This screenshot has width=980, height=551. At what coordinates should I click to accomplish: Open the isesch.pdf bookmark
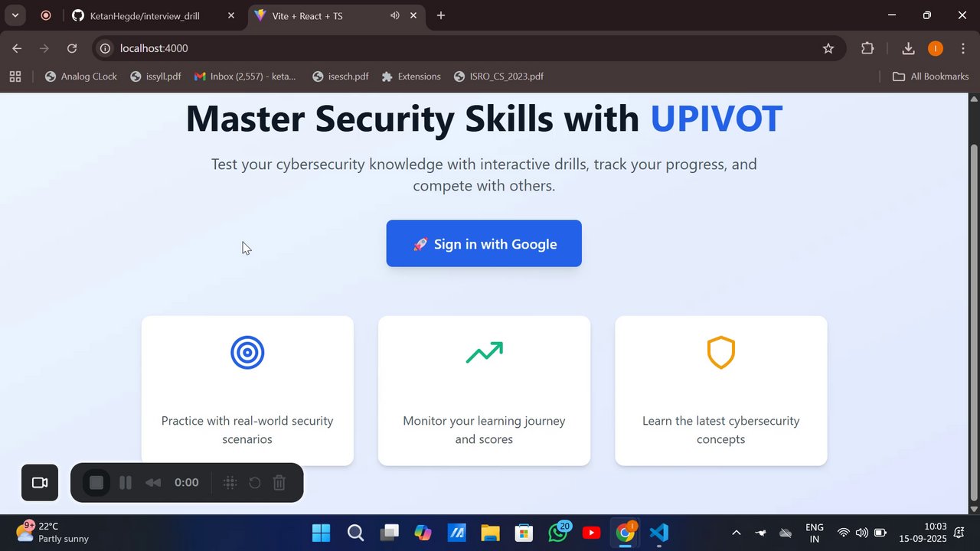tap(341, 77)
